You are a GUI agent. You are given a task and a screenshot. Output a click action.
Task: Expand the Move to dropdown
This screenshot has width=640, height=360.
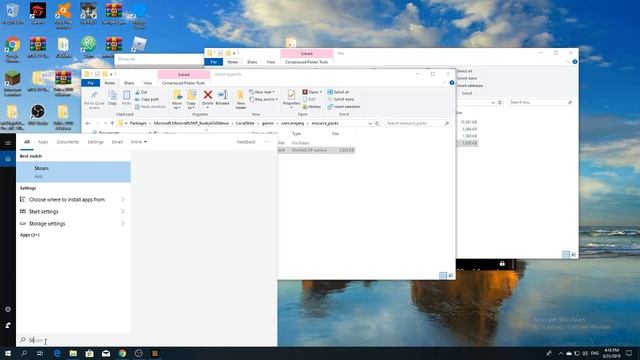177,107
